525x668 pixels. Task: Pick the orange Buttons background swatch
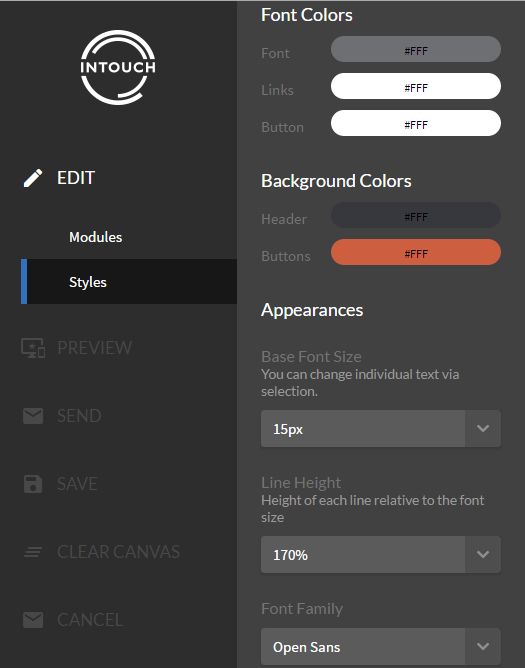(x=416, y=252)
